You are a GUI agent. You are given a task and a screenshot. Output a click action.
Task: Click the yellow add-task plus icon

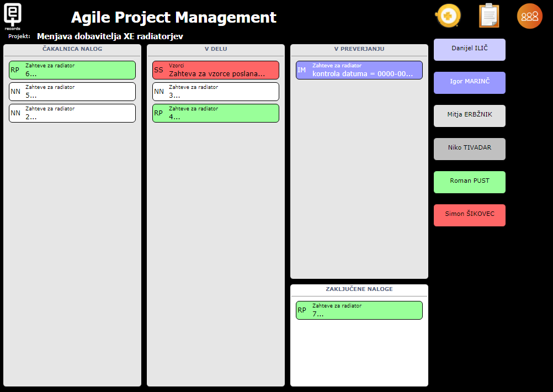(447, 16)
